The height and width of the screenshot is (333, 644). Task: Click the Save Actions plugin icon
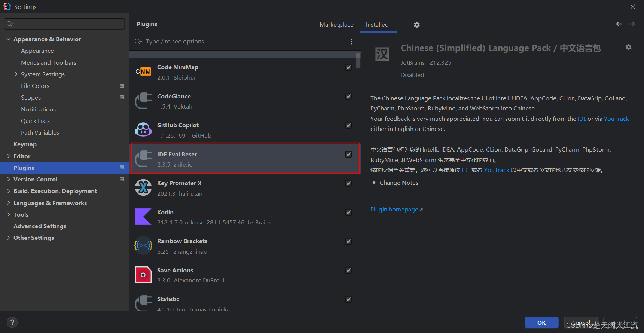pos(143,275)
